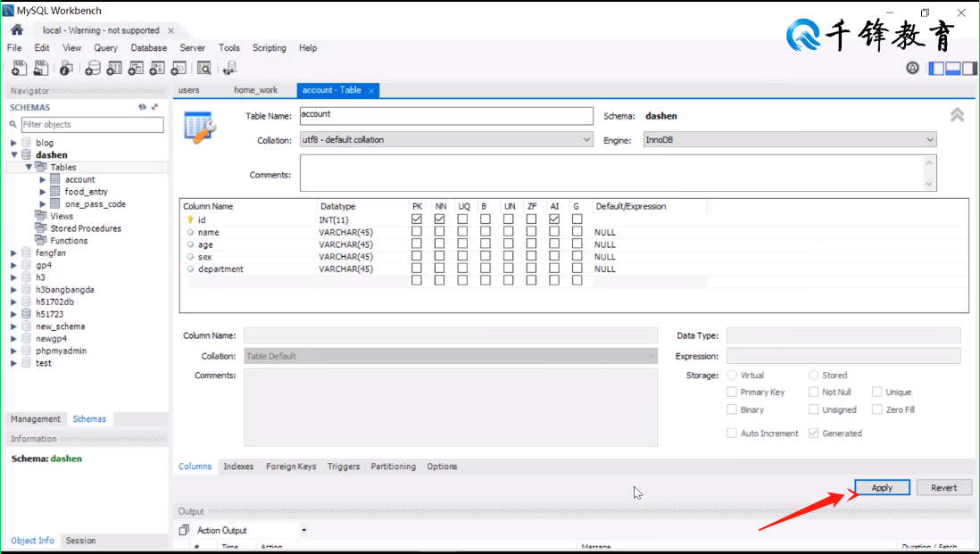
Task: Uncheck PK for the id column
Action: pyautogui.click(x=417, y=219)
